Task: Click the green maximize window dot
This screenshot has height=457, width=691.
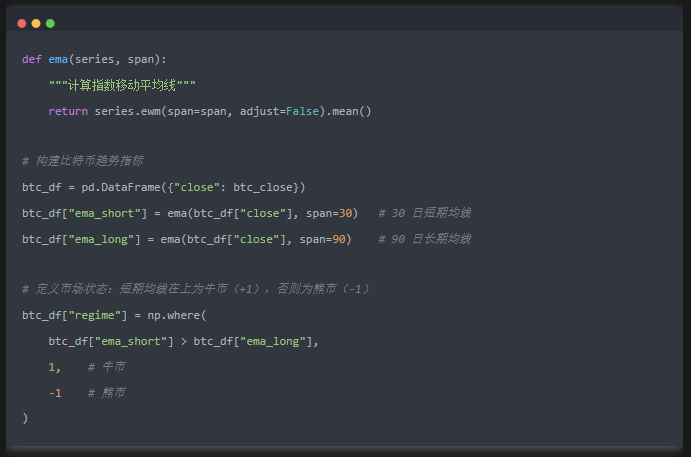Action: coord(50,23)
